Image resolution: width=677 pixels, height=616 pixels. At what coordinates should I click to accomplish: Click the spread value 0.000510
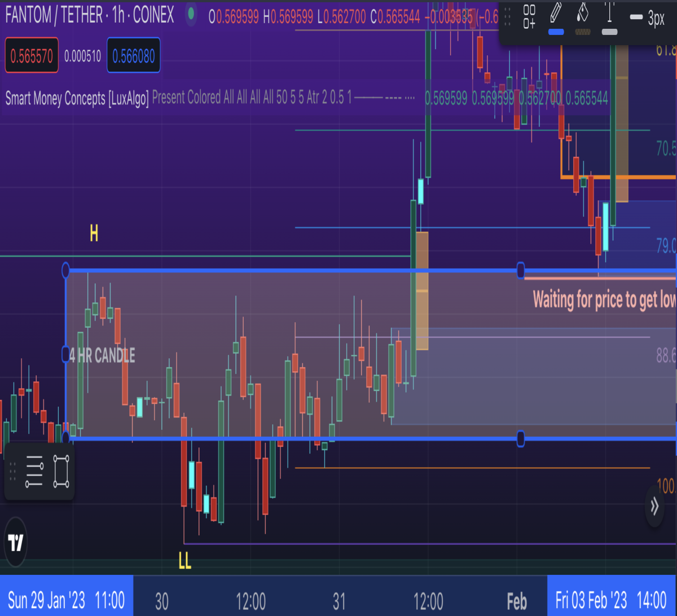tap(83, 56)
